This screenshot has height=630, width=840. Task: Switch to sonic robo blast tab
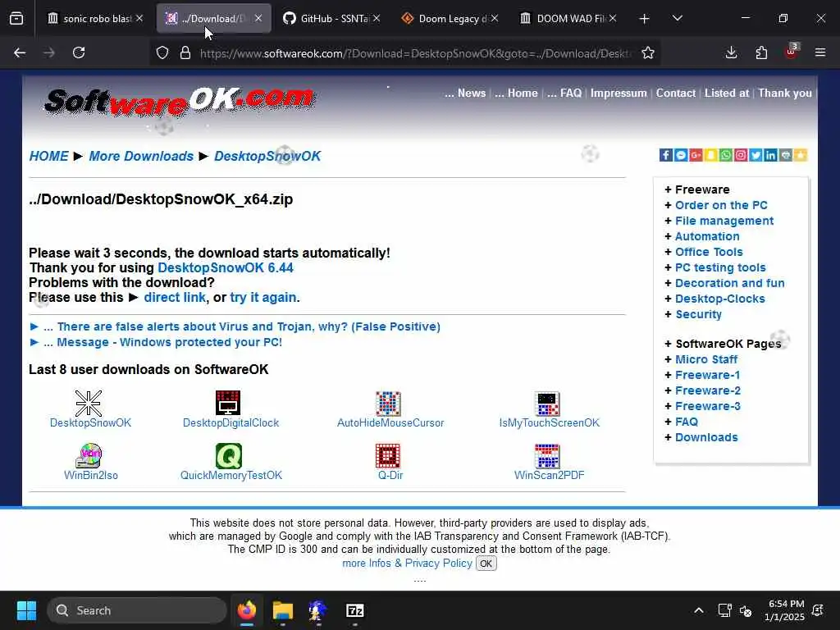(95, 19)
